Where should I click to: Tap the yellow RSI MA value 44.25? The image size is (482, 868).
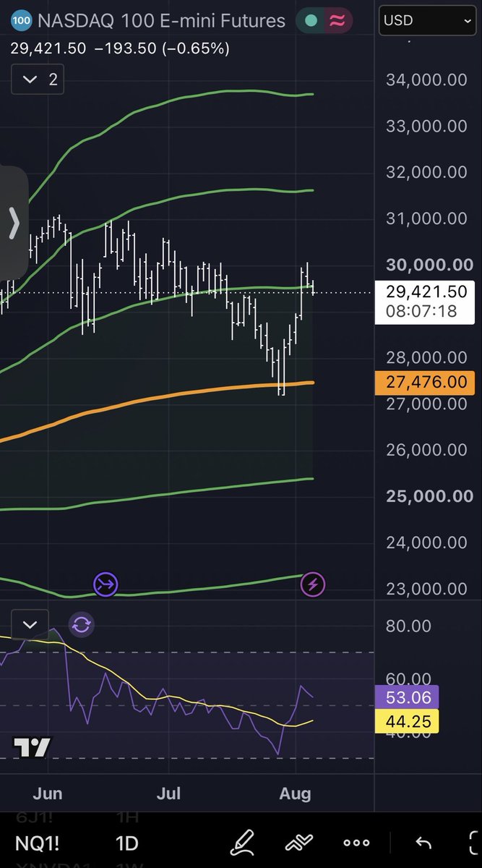pos(407,721)
